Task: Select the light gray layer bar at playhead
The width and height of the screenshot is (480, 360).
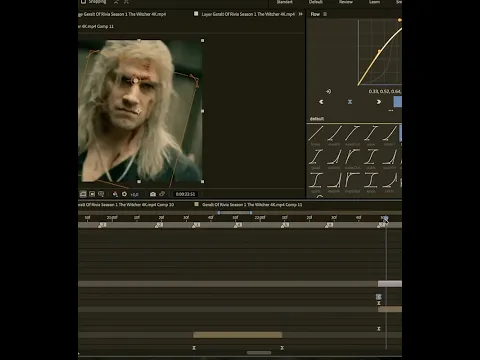Action: (x=390, y=284)
